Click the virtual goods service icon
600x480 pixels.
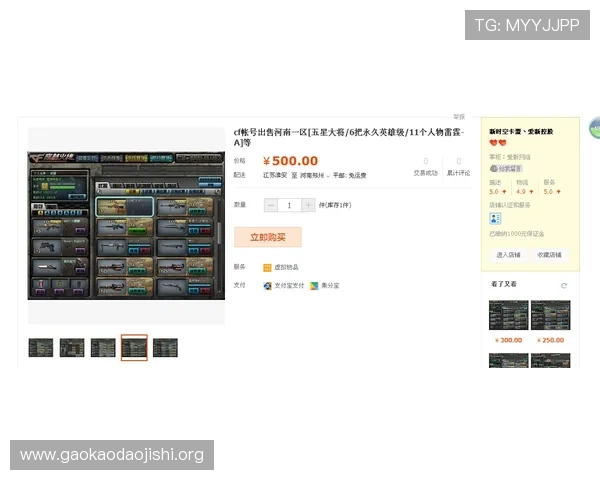(267, 267)
